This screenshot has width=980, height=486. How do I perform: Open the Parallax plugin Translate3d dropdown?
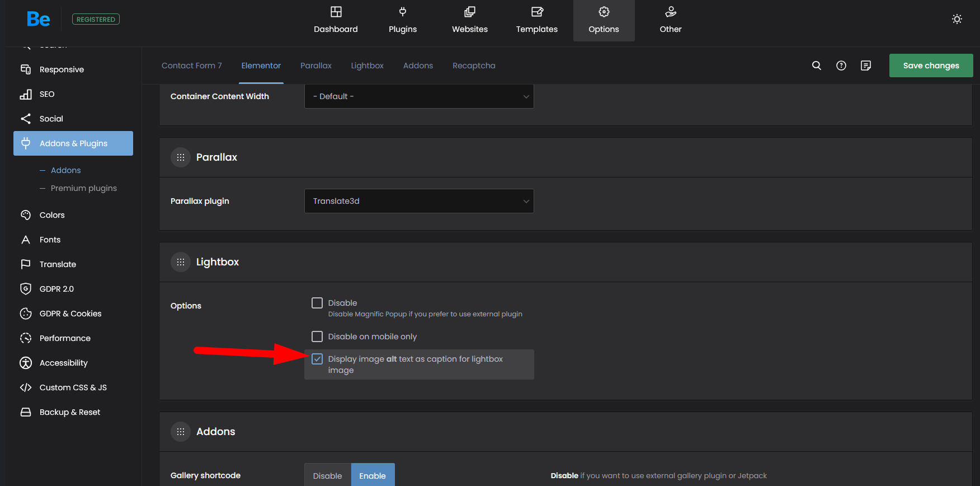[419, 201]
